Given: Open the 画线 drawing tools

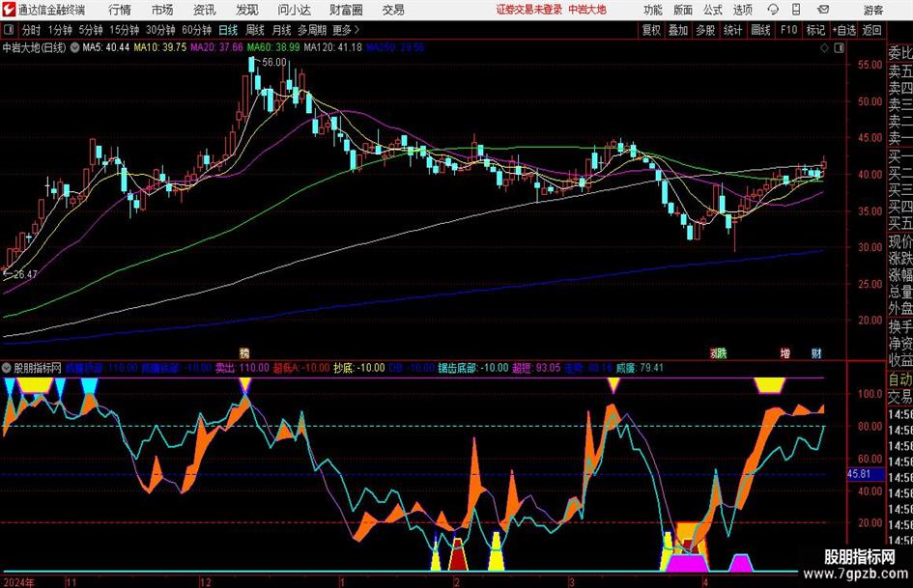Looking at the screenshot, I should coord(761,30).
